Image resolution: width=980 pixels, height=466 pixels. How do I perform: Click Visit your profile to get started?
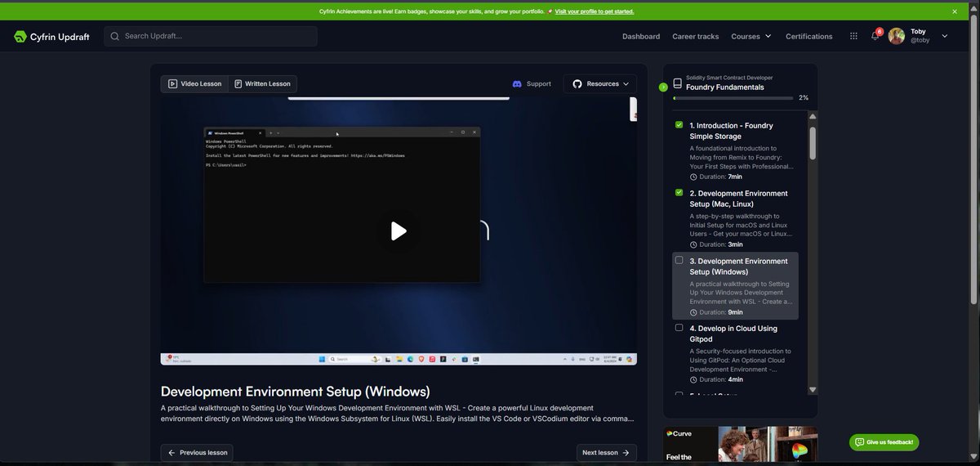click(595, 11)
